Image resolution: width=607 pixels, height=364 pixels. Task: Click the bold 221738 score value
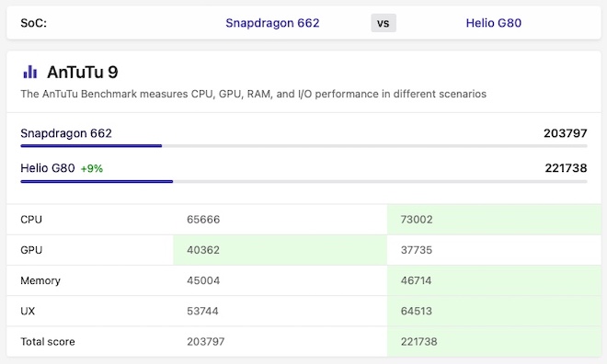(x=566, y=168)
